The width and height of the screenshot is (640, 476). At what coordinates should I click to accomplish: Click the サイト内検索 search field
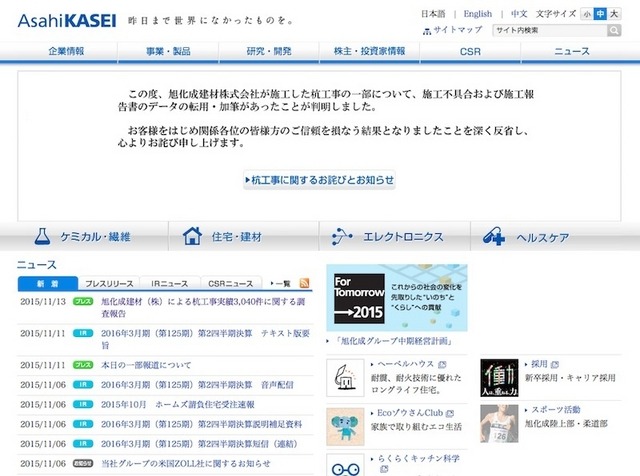tap(549, 30)
